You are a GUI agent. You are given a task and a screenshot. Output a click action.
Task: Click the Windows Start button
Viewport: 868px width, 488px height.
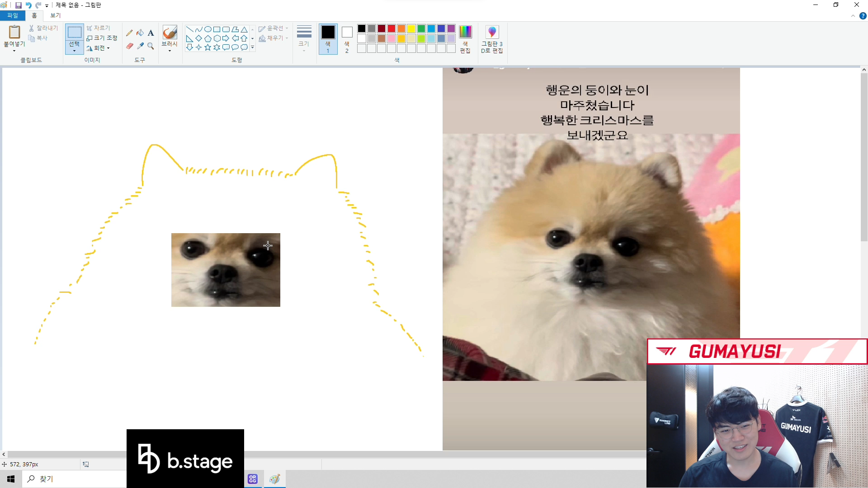click(11, 479)
